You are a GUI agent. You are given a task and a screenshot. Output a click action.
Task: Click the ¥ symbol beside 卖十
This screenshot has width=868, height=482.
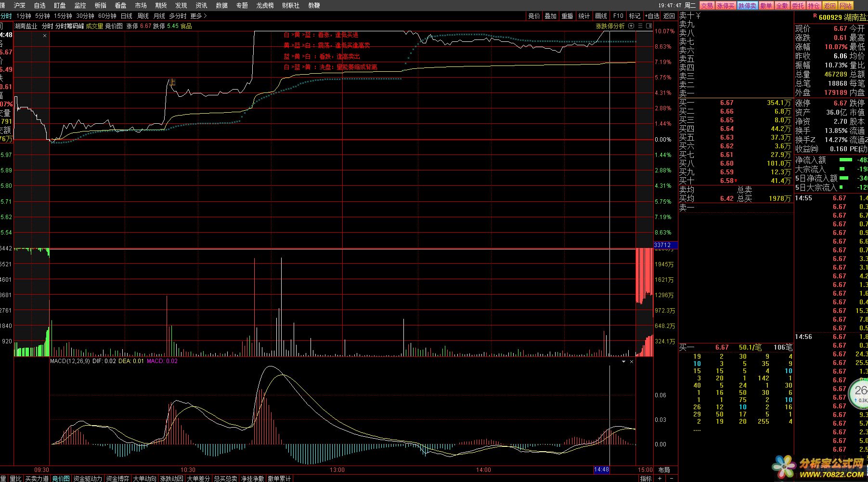tap(699, 16)
